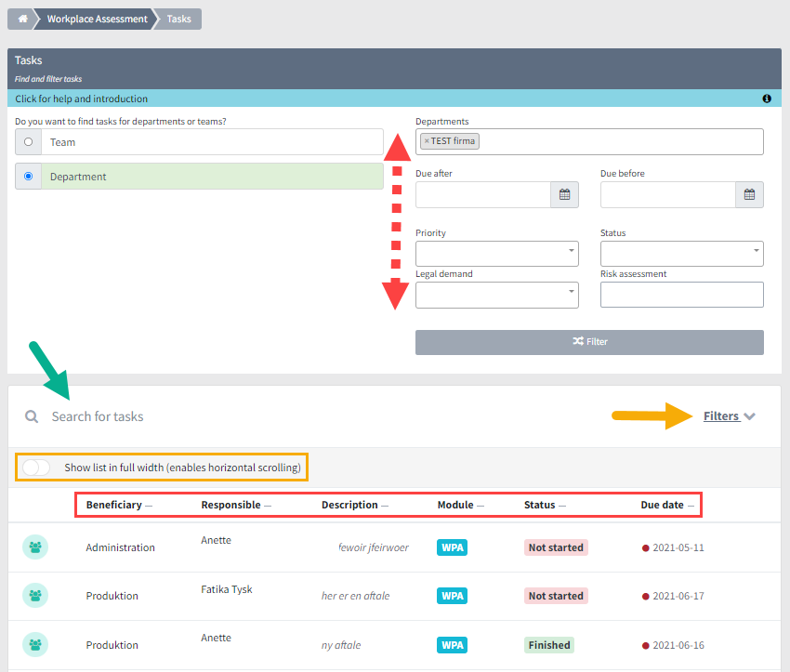Expand the Filters chevron link
Screen dimensions: 790x672
(729, 416)
